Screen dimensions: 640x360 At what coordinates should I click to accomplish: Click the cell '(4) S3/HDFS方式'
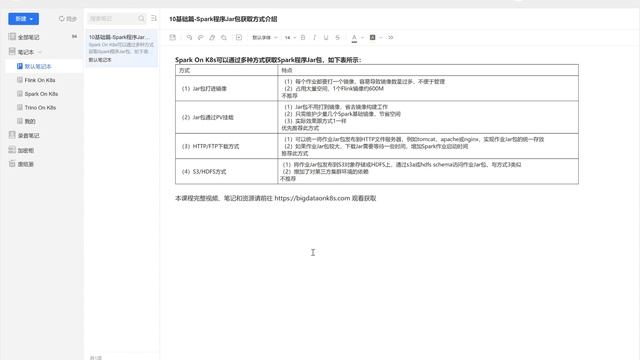point(227,171)
